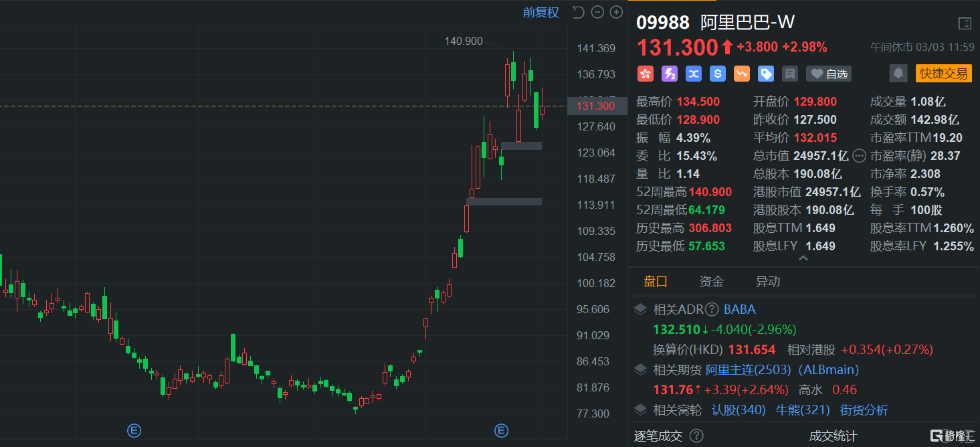Zoom in the chart with plus icon
980x447 pixels.
point(616,12)
